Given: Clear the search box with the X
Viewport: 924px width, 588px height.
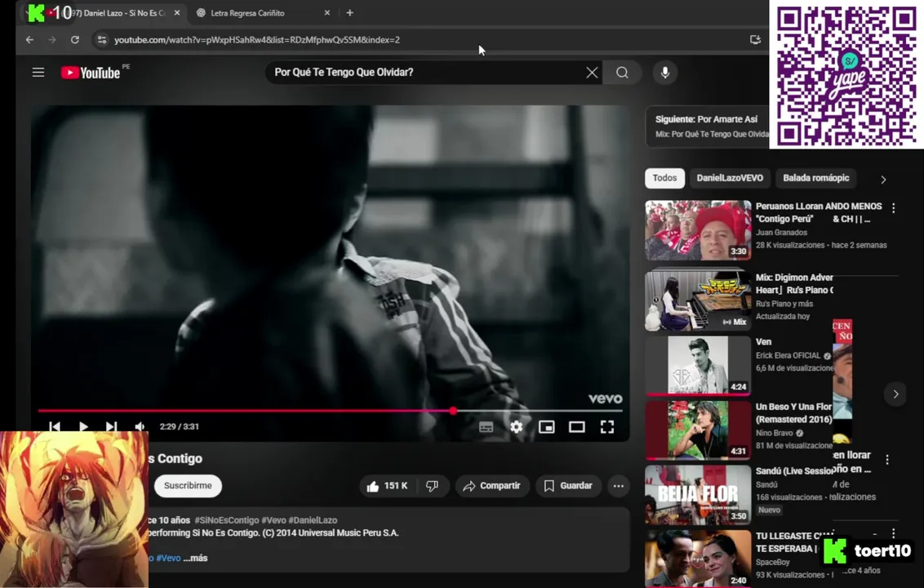Looking at the screenshot, I should pos(592,73).
